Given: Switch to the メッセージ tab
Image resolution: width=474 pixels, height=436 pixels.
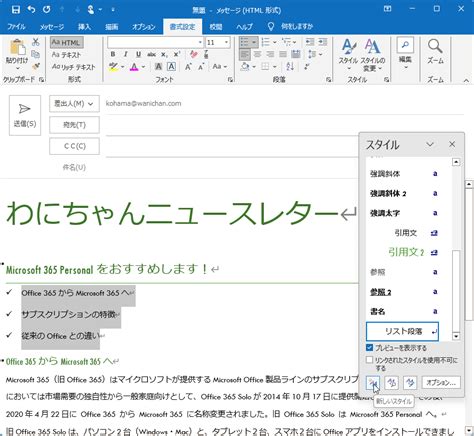Looking at the screenshot, I should pyautogui.click(x=52, y=27).
